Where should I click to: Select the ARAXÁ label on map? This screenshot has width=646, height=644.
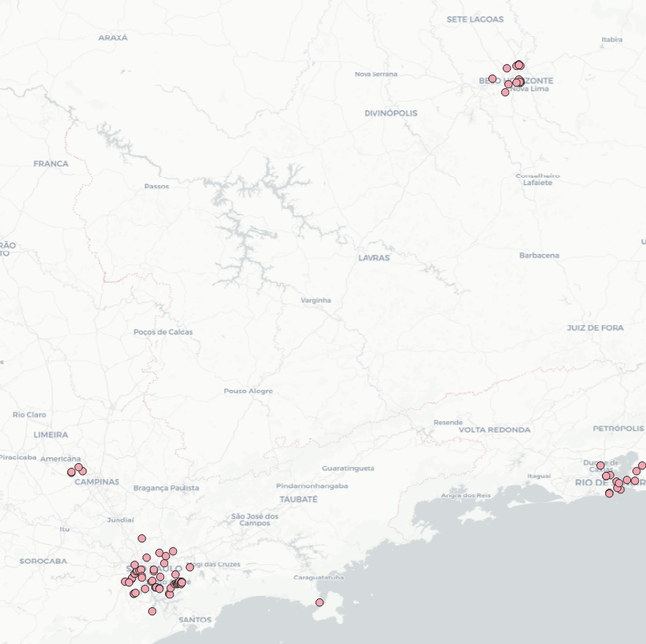click(x=113, y=38)
